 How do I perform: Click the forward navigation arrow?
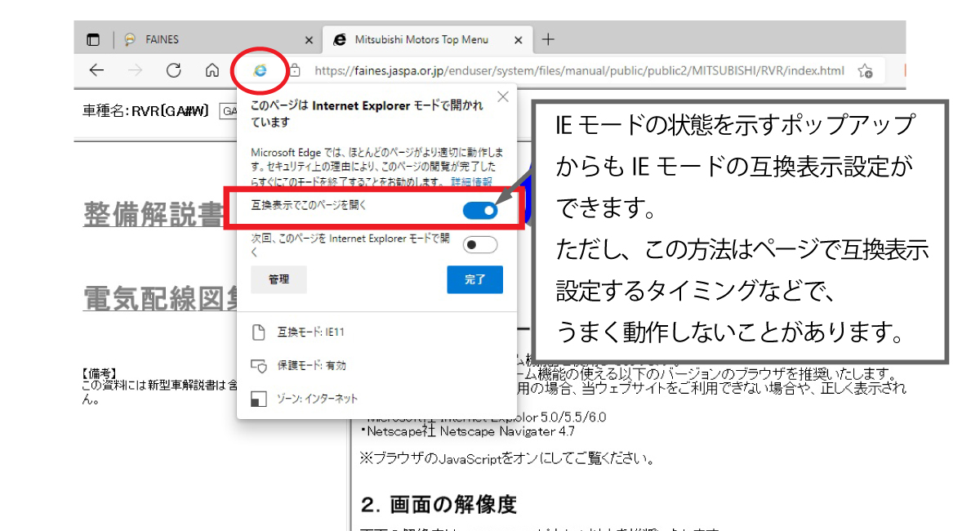pos(136,70)
